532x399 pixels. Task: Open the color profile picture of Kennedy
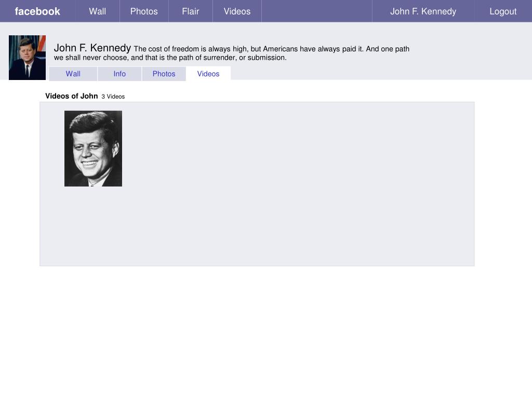27,58
